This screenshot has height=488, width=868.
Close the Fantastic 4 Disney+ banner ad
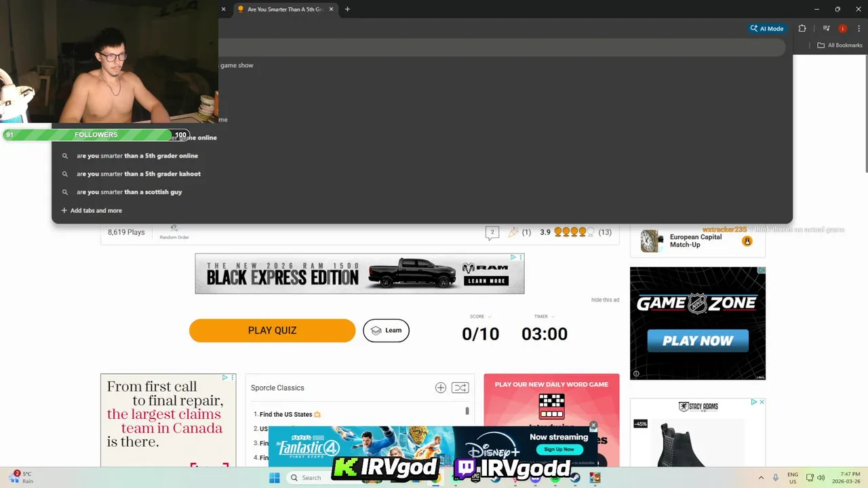click(593, 426)
